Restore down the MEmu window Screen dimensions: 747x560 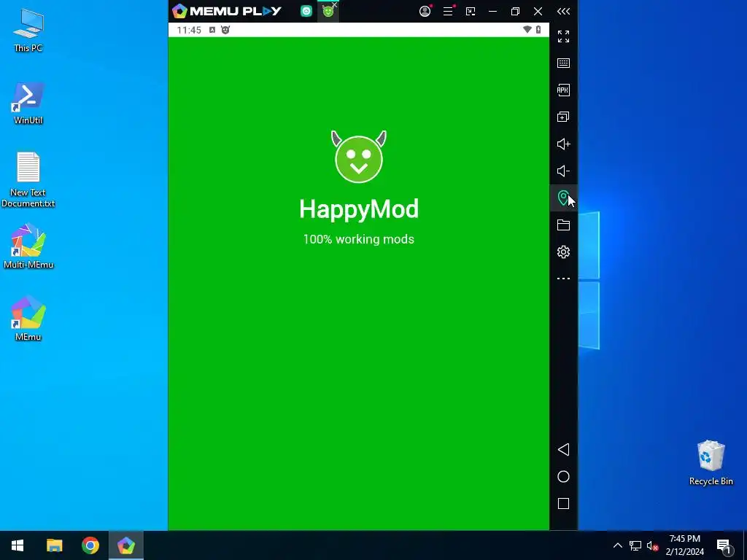pyautogui.click(x=515, y=11)
